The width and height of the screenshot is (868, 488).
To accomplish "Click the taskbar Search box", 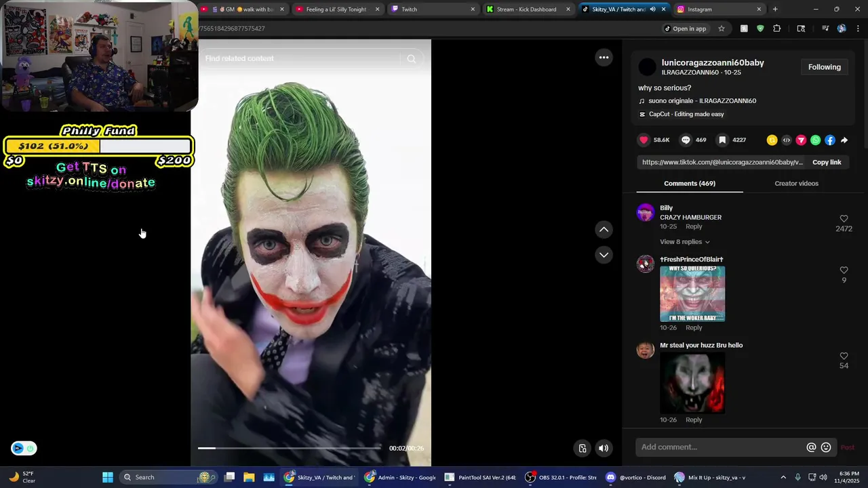I will 167,477.
